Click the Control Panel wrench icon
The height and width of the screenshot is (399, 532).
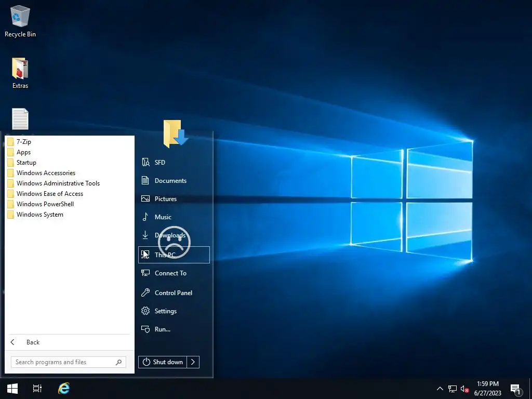pyautogui.click(x=145, y=292)
